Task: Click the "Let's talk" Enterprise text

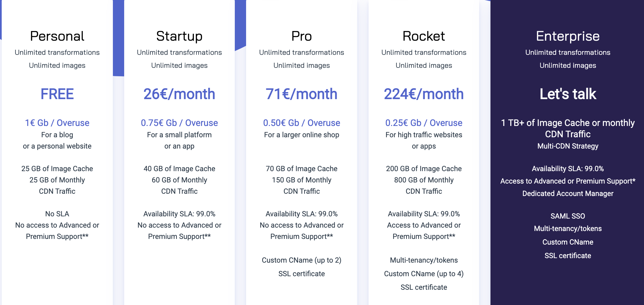Action: click(x=568, y=94)
